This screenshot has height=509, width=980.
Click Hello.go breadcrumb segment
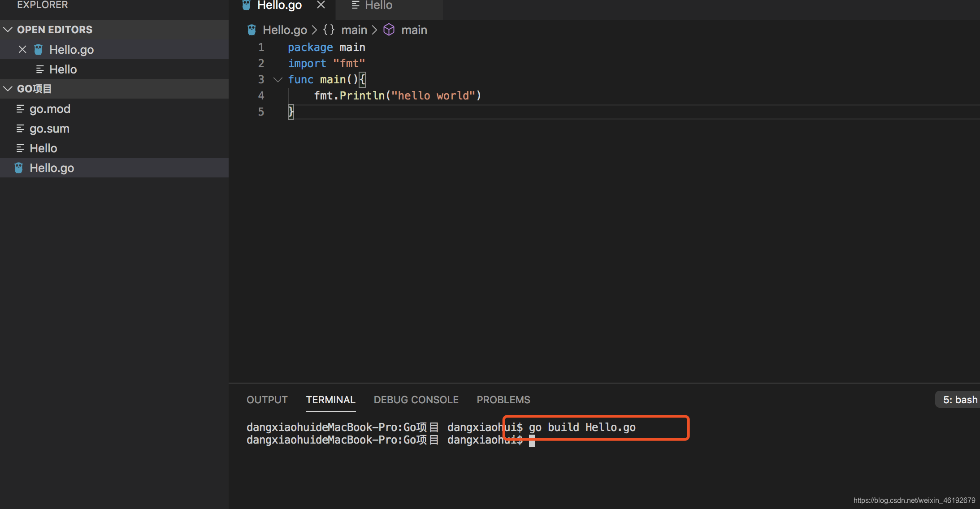pos(285,30)
